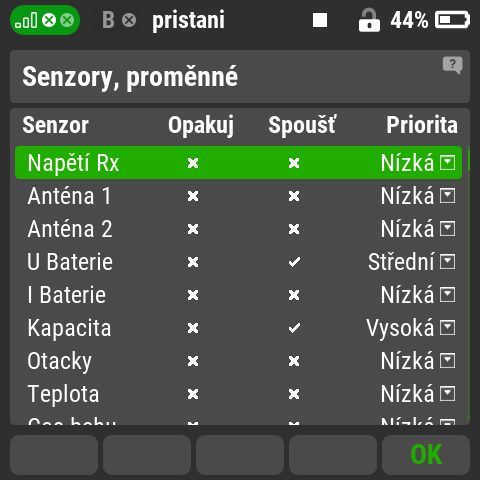Tap the 44% battery percentage

pos(409,20)
